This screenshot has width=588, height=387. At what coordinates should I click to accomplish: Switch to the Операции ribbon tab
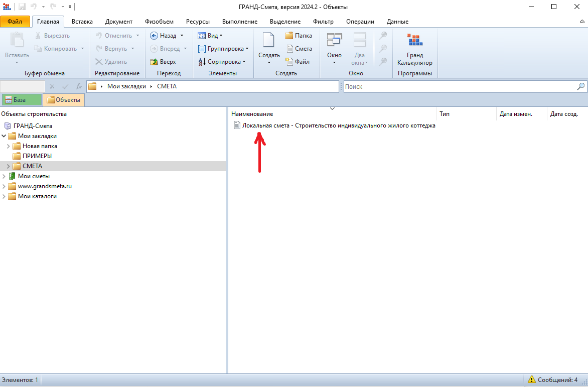(x=360, y=22)
